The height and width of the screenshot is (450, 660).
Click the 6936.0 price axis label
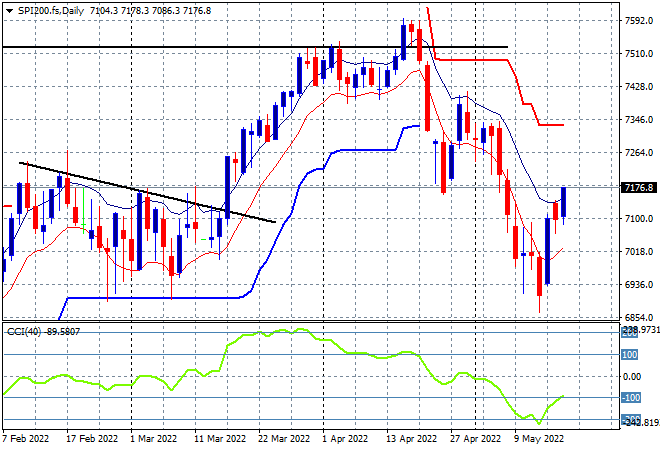click(639, 285)
